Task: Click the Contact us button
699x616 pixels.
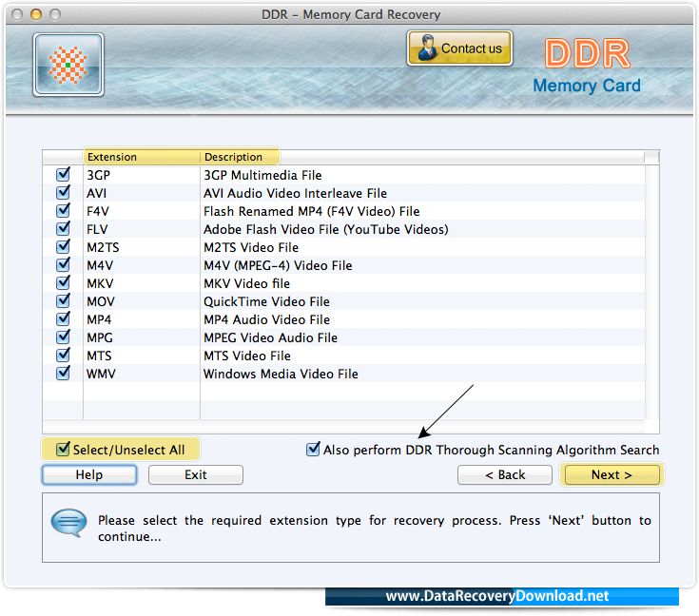Action: coord(459,48)
